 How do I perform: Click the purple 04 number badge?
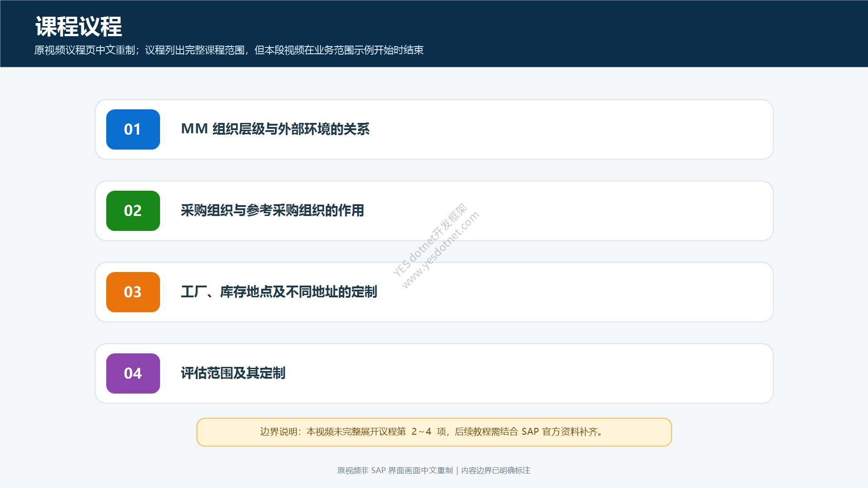click(133, 373)
